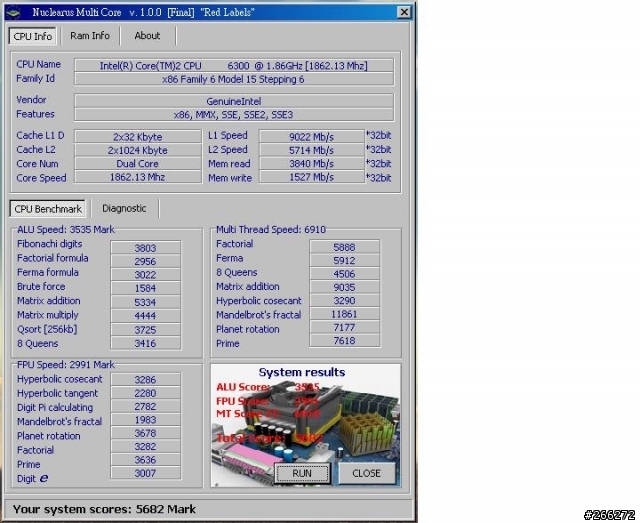Click the CLOSE button

(x=367, y=473)
